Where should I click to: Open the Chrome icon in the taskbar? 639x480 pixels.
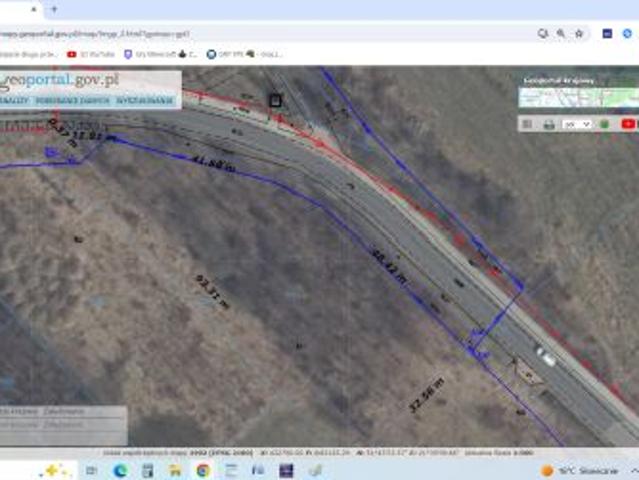click(x=203, y=470)
